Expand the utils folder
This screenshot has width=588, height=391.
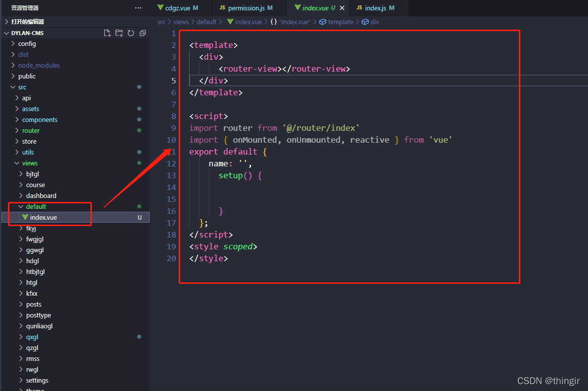click(76, 152)
